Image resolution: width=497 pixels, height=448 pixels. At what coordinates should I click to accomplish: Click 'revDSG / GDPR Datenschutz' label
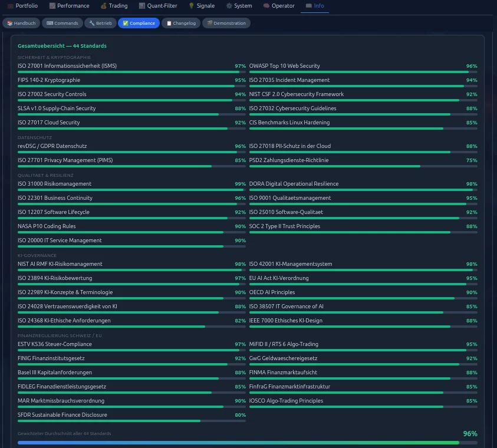[x=52, y=146]
